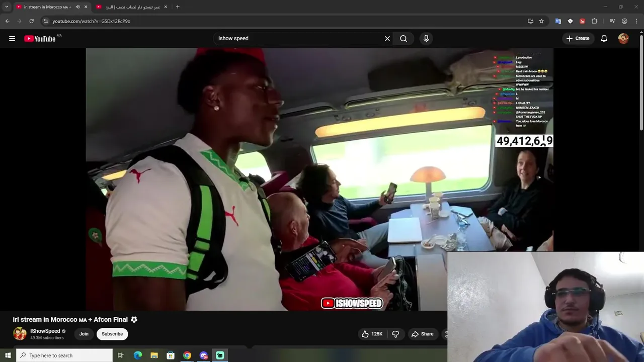Click the Create button

(x=578, y=39)
